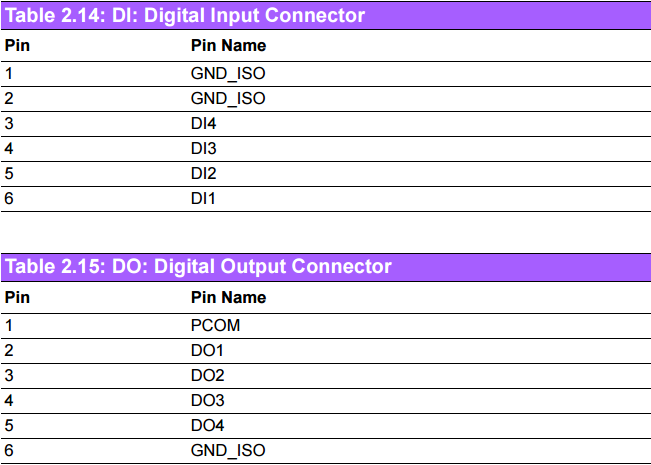The image size is (651, 465).
Task: Click the DO2 pin name
Action: (x=207, y=375)
